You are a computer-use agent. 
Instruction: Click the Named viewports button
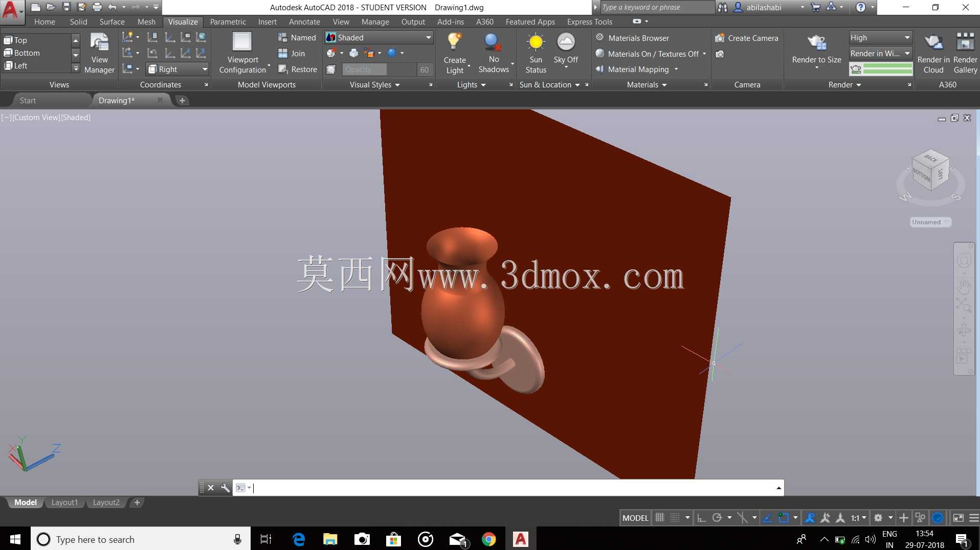(297, 38)
